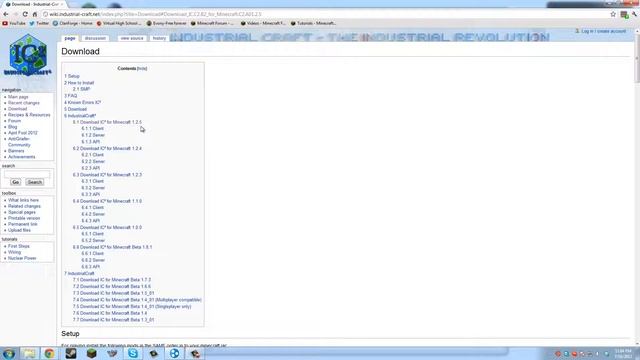Image resolution: width=640 pixels, height=360 pixels.
Task: Hide the Contents table
Action: tap(142, 69)
